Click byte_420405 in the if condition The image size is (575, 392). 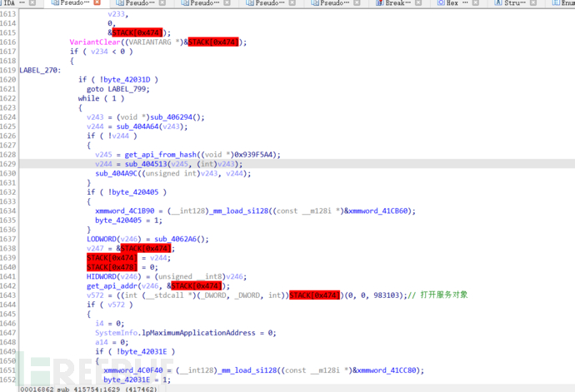(135, 192)
